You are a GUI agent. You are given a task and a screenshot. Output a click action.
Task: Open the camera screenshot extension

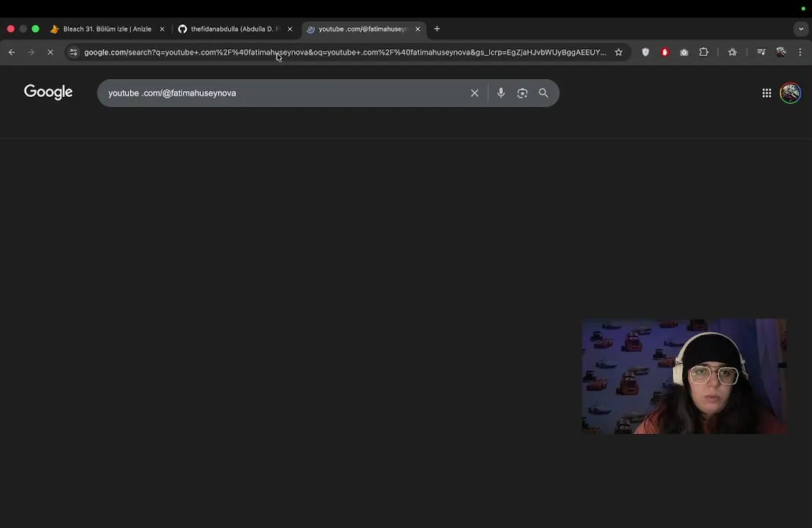tap(684, 52)
